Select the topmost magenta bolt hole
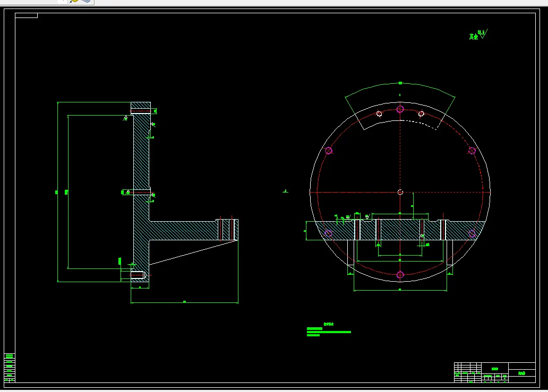 [x=400, y=109]
